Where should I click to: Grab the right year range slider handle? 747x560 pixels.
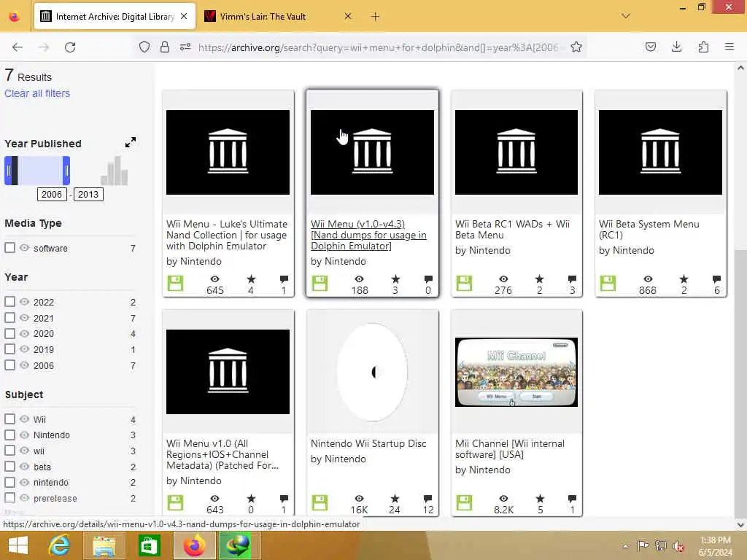click(x=66, y=171)
